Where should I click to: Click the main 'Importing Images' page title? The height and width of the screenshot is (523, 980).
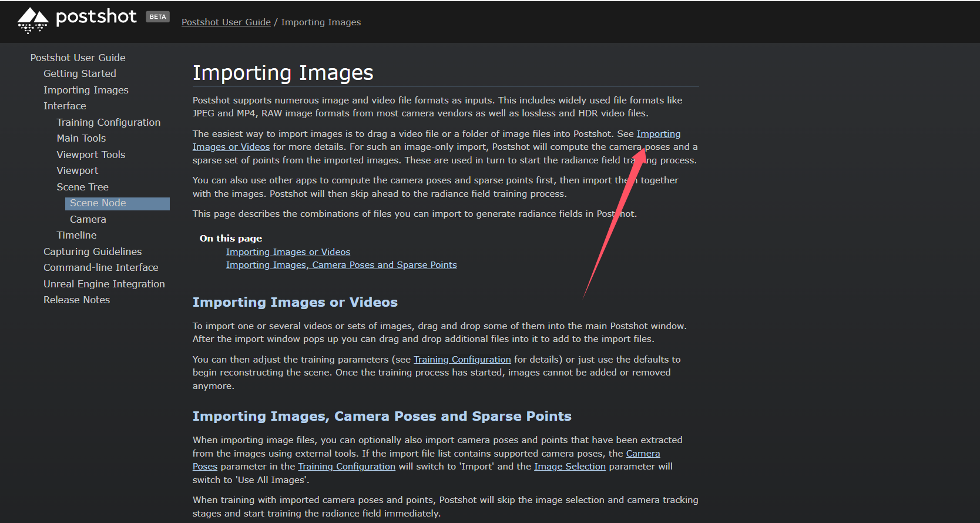283,73
